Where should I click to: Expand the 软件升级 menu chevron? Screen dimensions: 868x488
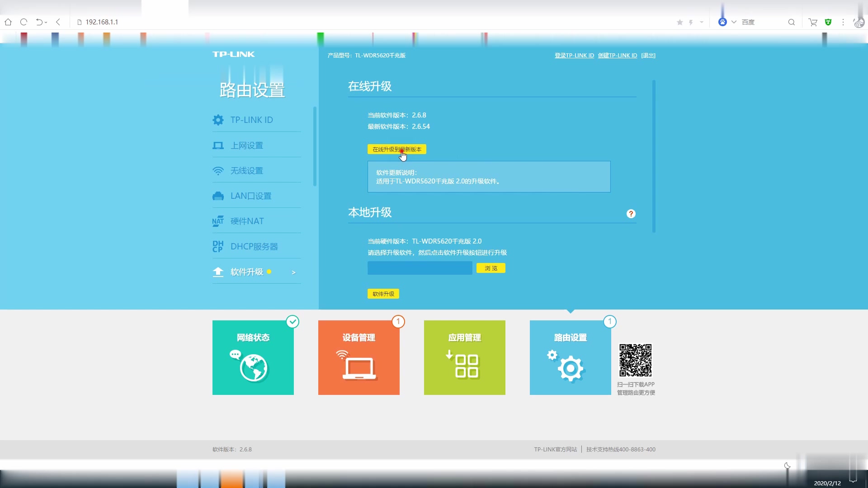[x=293, y=272]
